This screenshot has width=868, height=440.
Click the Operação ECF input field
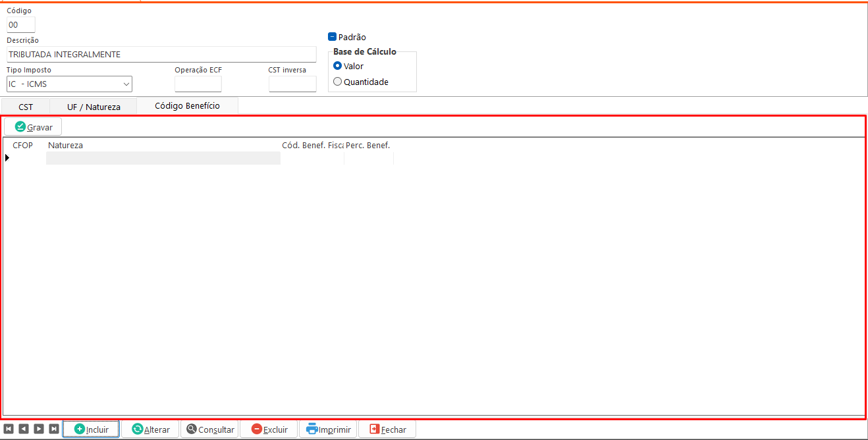tap(198, 84)
